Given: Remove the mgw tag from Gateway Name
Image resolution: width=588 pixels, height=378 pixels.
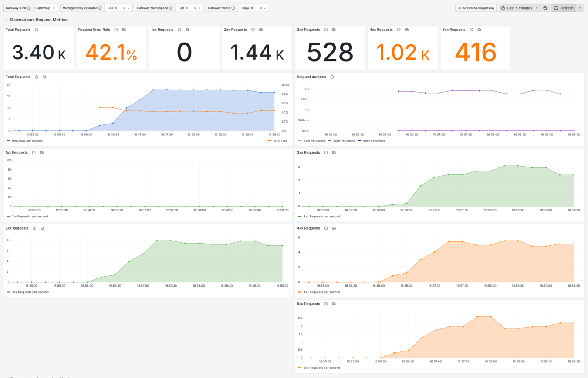Looking at the screenshot, I should tap(252, 8).
